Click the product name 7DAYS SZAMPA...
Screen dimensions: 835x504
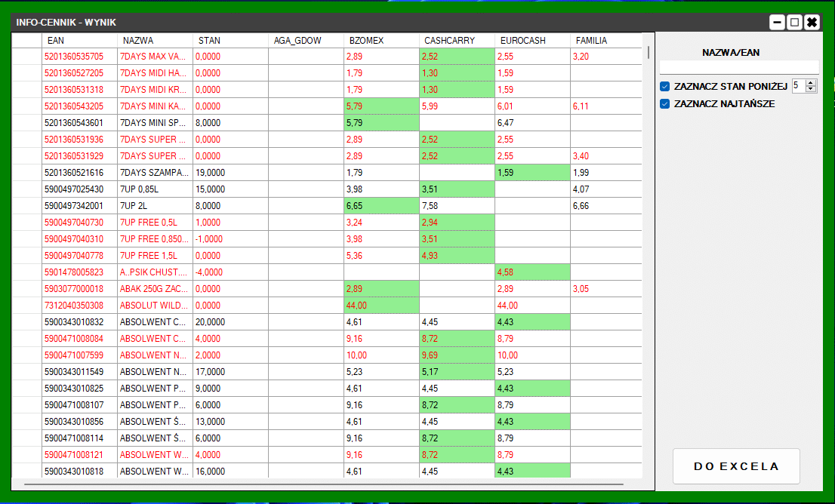(155, 173)
